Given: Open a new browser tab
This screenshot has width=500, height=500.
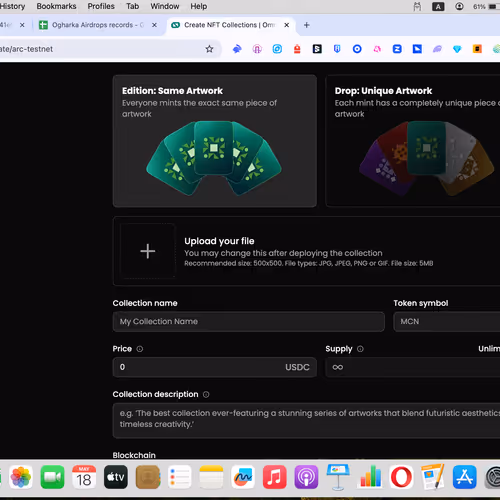Looking at the screenshot, I should [307, 25].
